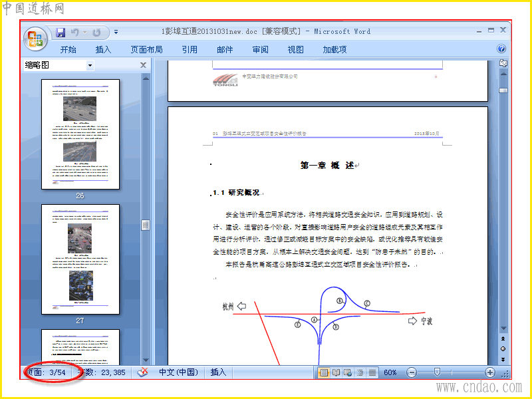532x399 pixels.
Task: Click Select Browse Object circle button
Action: (503, 348)
